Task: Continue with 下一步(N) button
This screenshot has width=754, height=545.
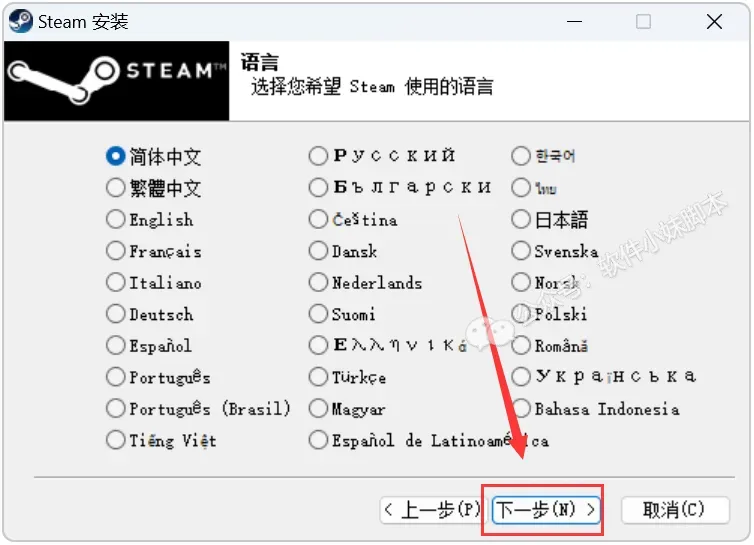Action: [x=546, y=509]
